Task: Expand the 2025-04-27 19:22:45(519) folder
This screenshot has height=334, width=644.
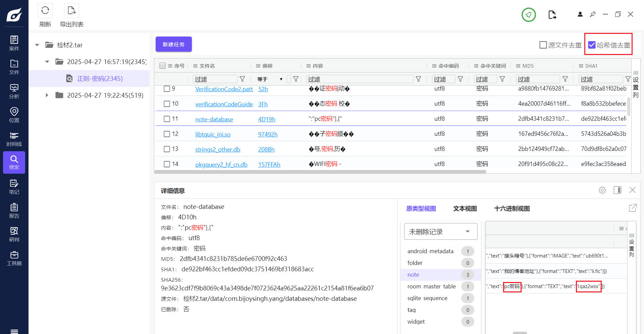Action: click(x=47, y=95)
